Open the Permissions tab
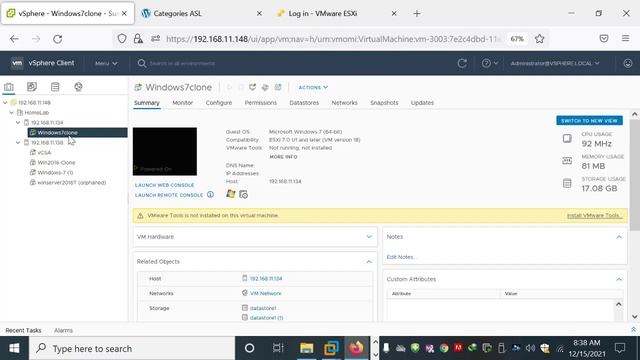640x360 pixels. coord(261,103)
